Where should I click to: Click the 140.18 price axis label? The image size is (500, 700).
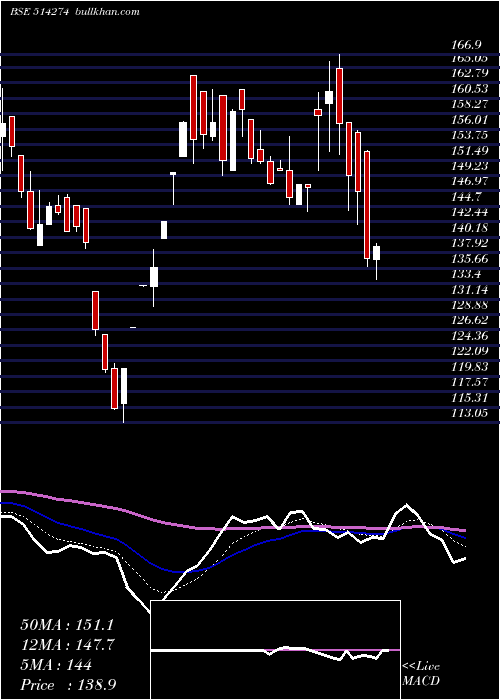click(x=469, y=228)
